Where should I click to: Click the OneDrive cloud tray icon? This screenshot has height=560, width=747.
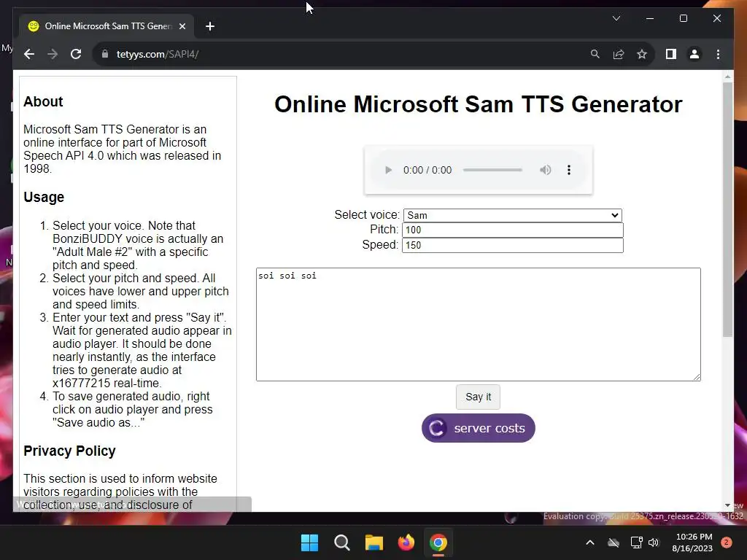tap(614, 542)
